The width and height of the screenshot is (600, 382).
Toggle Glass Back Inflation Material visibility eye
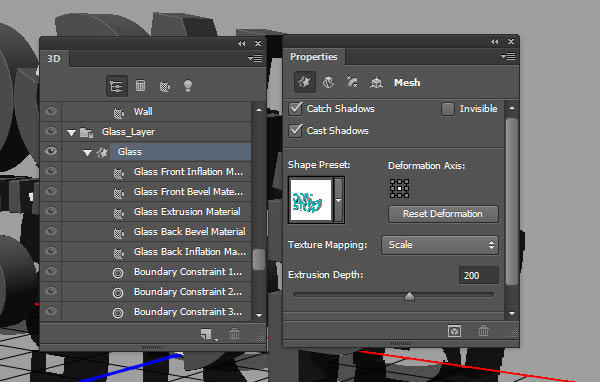(x=51, y=251)
